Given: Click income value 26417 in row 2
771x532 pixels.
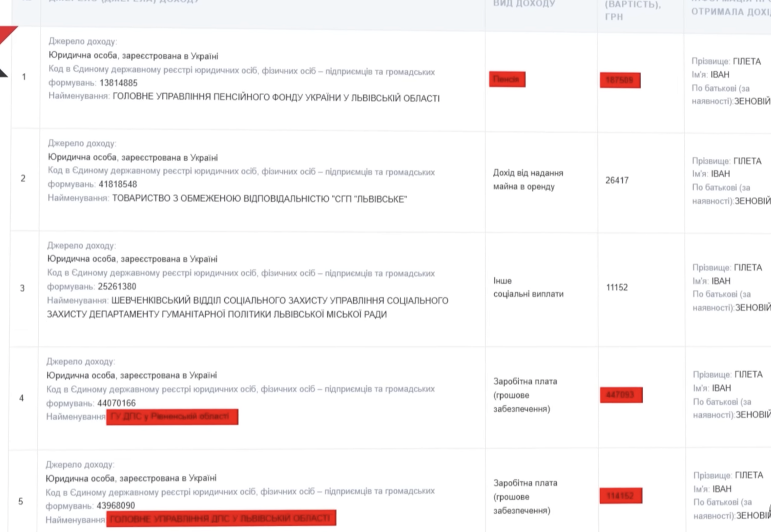Looking at the screenshot, I should 617,180.
